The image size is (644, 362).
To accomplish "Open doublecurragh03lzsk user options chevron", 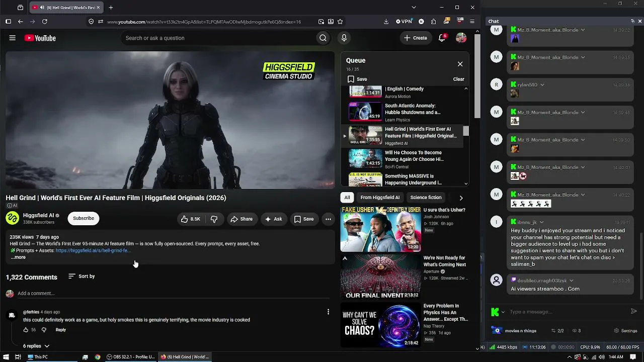I will point(571,281).
